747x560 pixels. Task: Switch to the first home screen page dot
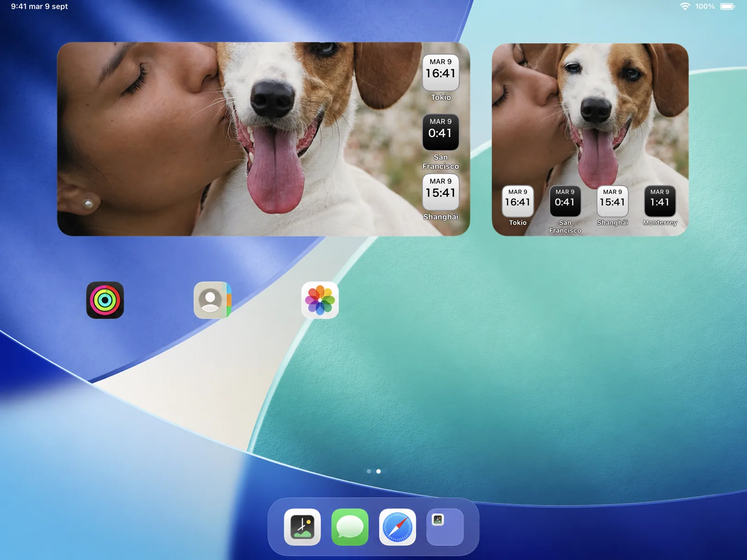point(369,471)
